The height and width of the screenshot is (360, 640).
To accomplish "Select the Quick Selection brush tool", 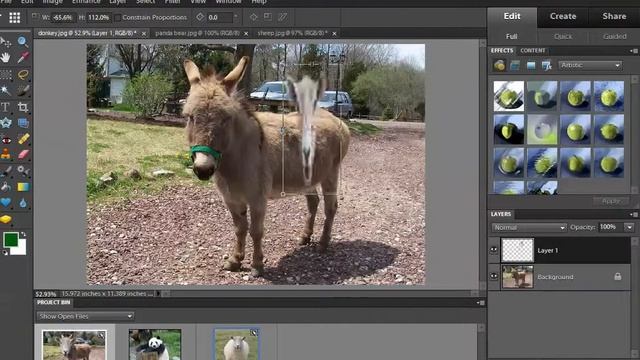I will click(x=23, y=90).
